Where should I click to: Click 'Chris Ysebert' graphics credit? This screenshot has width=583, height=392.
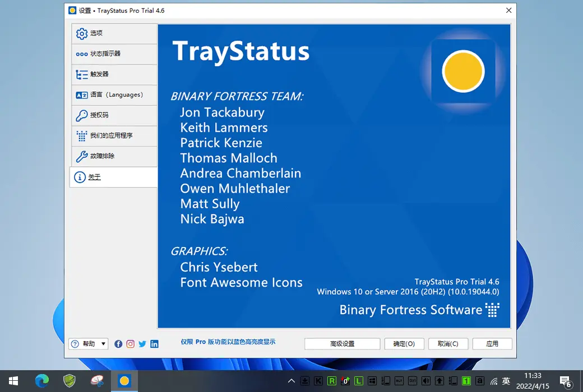tap(219, 267)
